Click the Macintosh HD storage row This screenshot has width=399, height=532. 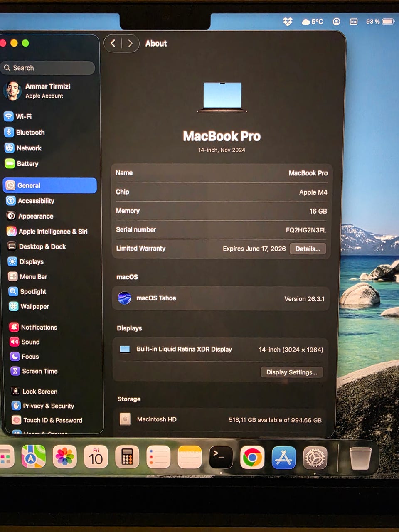pos(221,419)
